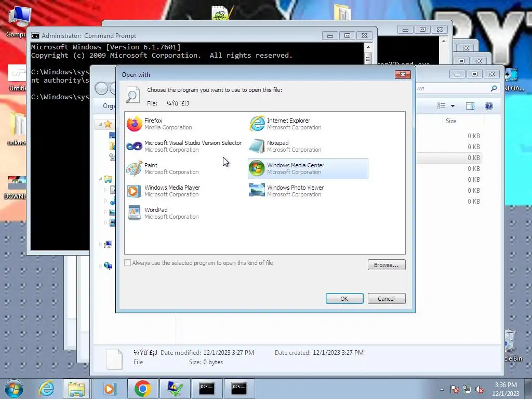Expand the Computer node in Explorer sidebar
The height and width of the screenshot is (399, 532).
[100, 244]
